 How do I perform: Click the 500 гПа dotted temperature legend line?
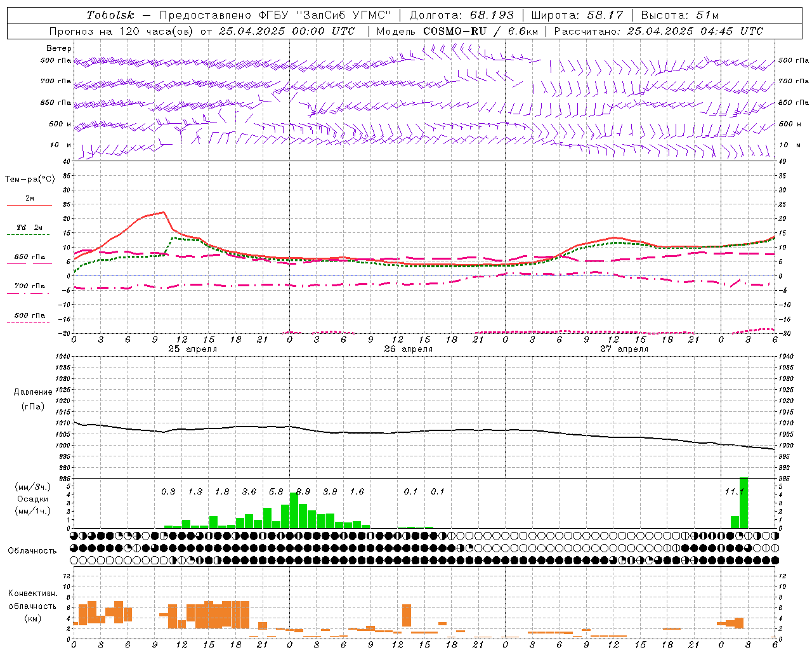pos(29,322)
